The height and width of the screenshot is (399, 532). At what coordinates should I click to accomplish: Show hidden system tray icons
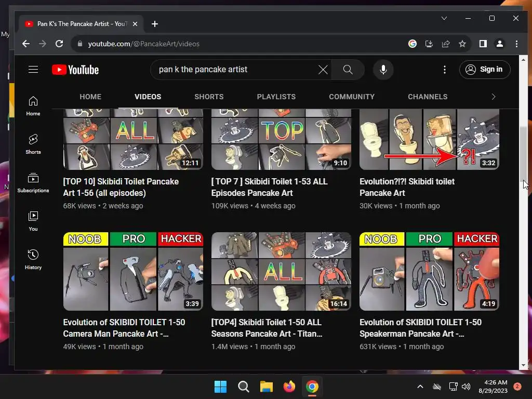click(420, 387)
